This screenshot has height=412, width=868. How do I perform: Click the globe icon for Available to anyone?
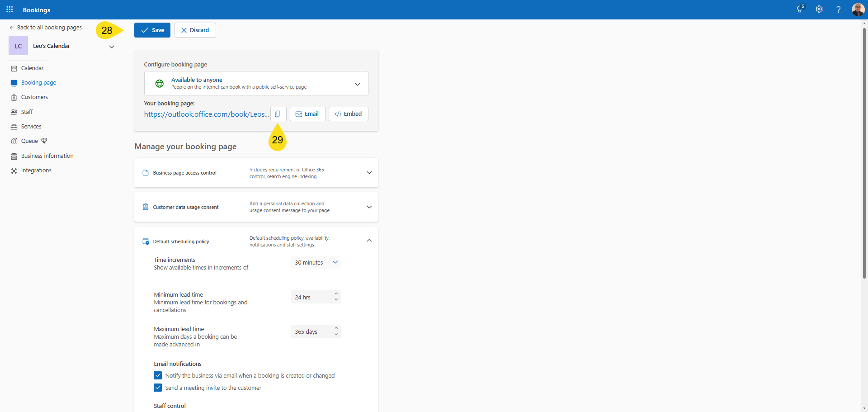point(160,84)
